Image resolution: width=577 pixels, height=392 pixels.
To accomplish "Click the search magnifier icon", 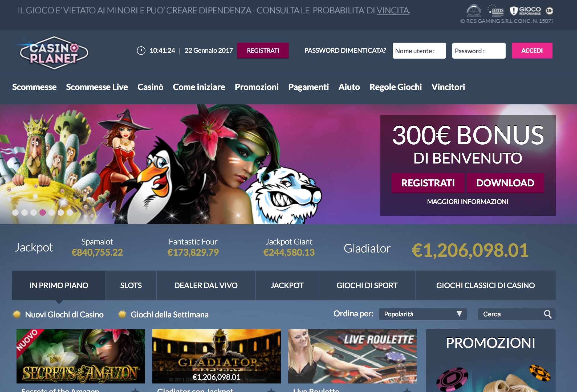I will 548,314.
